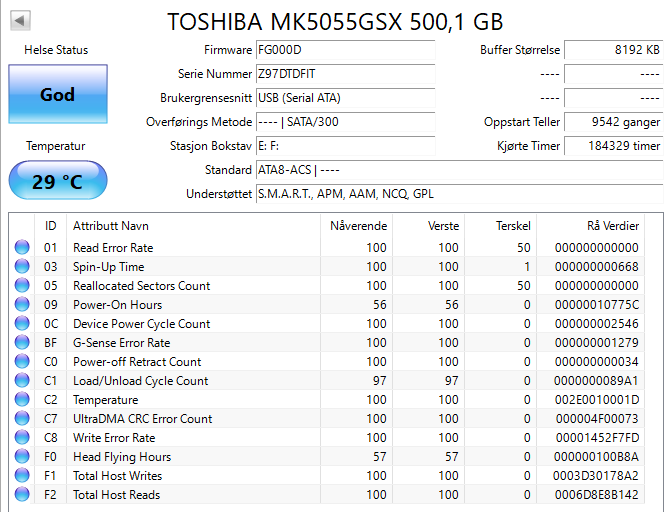Select the Power-On Hours attribute name
Image resolution: width=668 pixels, height=512 pixels.
coord(118,305)
